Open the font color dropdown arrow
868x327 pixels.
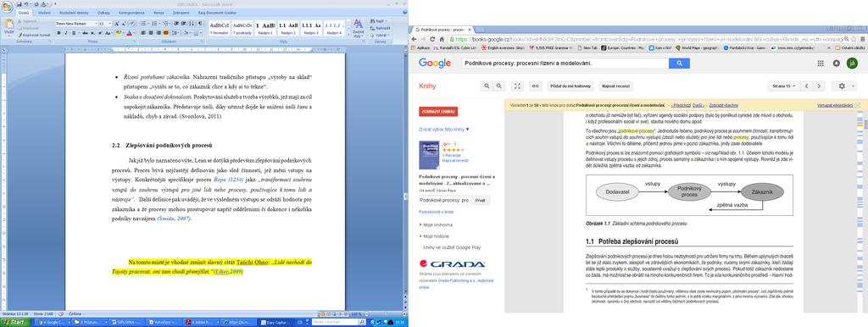pos(134,33)
